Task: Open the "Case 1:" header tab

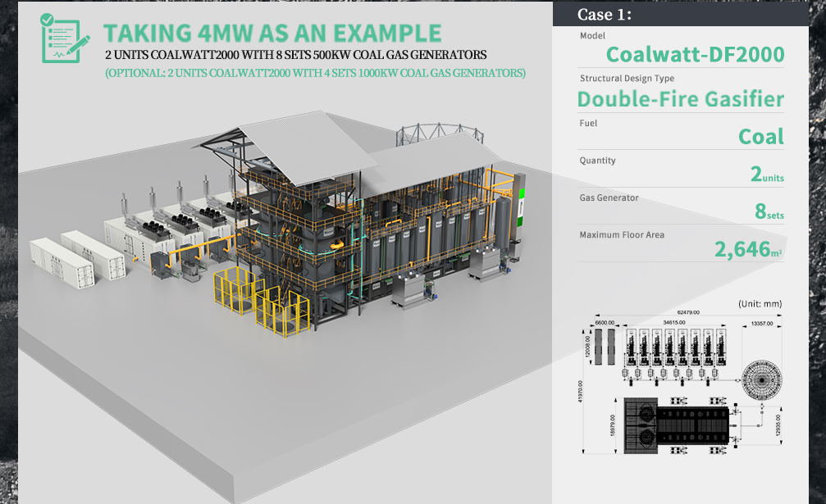Action: click(605, 14)
